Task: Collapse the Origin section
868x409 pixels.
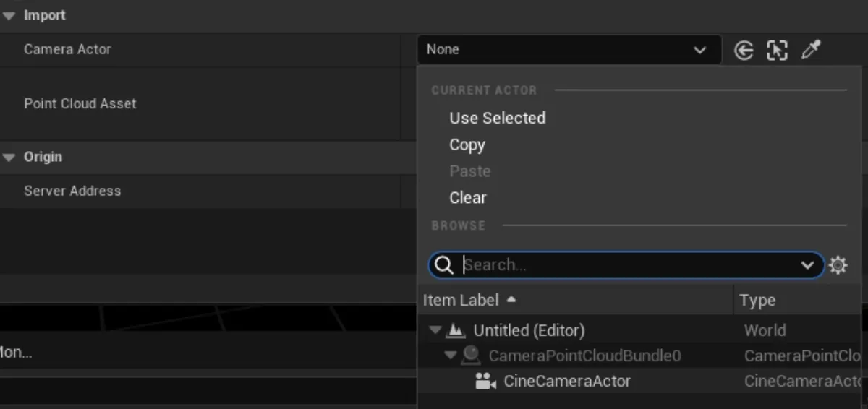Action: click(9, 158)
